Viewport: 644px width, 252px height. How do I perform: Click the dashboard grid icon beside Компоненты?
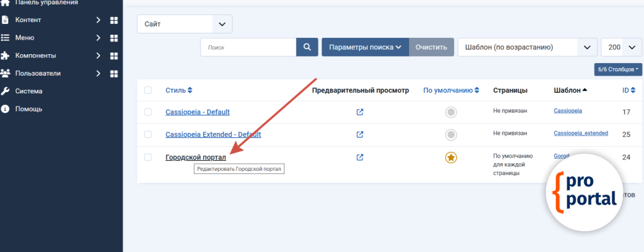click(114, 55)
